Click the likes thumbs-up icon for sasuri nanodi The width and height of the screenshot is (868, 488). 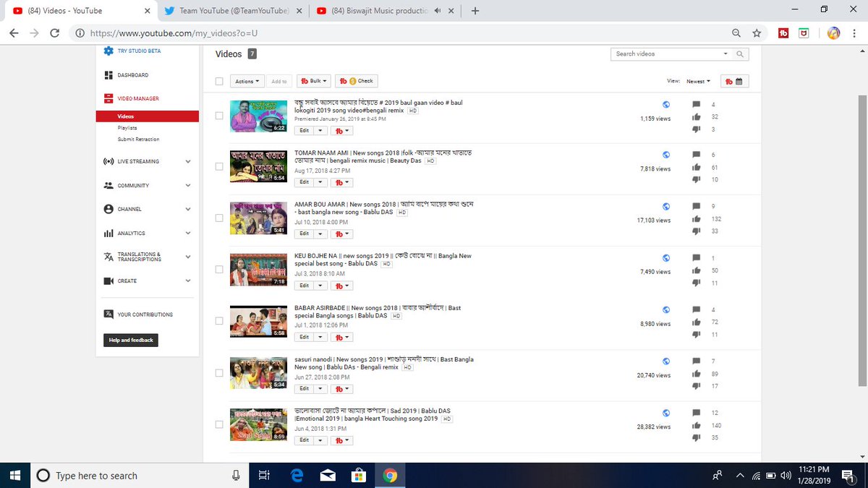tap(696, 373)
